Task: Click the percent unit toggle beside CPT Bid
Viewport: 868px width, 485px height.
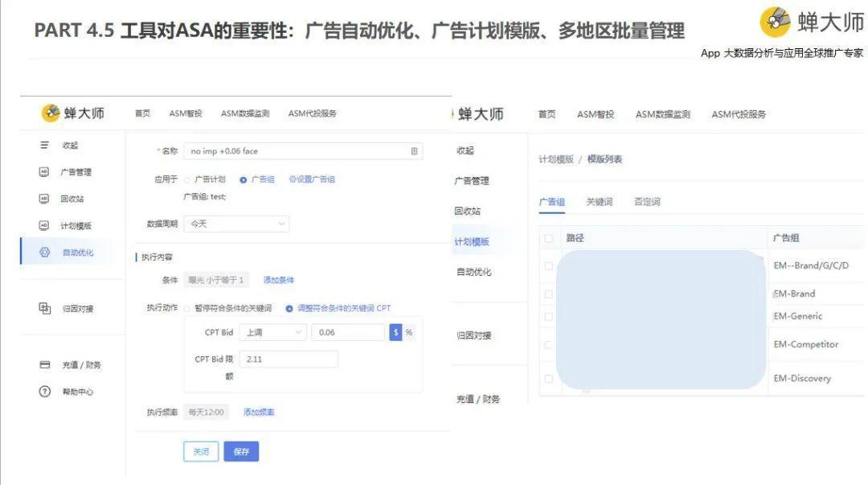Action: coord(409,332)
